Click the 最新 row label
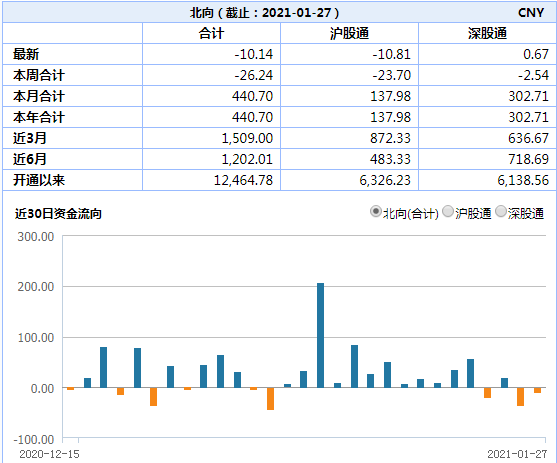 (x=26, y=54)
